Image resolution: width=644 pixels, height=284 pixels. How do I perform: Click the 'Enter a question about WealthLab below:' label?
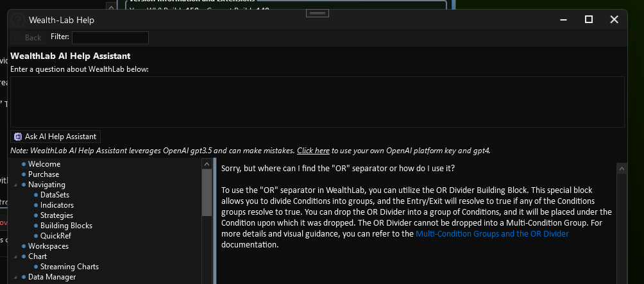pos(80,69)
